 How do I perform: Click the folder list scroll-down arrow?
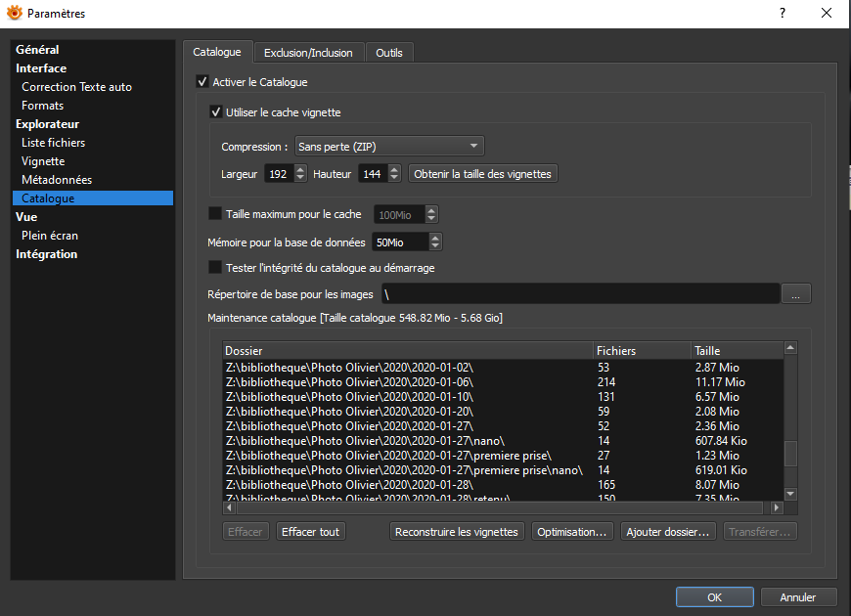(x=790, y=494)
